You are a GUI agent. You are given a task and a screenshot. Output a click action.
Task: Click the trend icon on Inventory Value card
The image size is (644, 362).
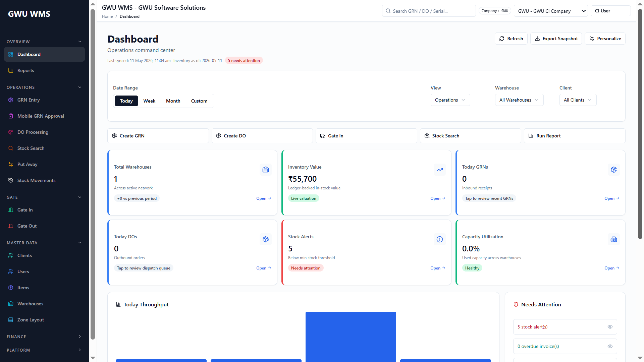pyautogui.click(x=440, y=170)
